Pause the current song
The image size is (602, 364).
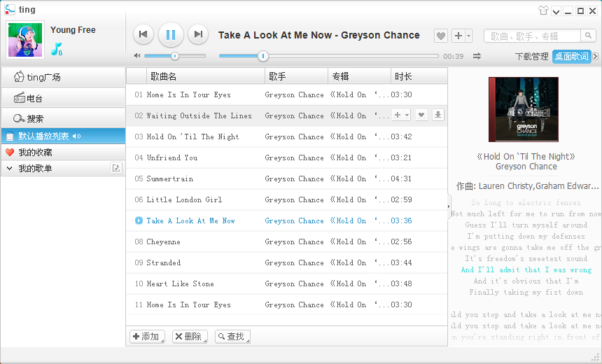(x=171, y=35)
